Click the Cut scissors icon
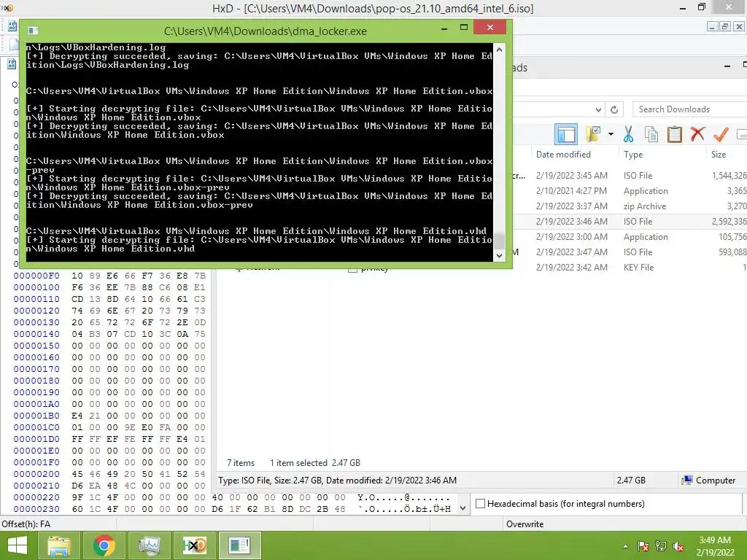 pos(628,134)
